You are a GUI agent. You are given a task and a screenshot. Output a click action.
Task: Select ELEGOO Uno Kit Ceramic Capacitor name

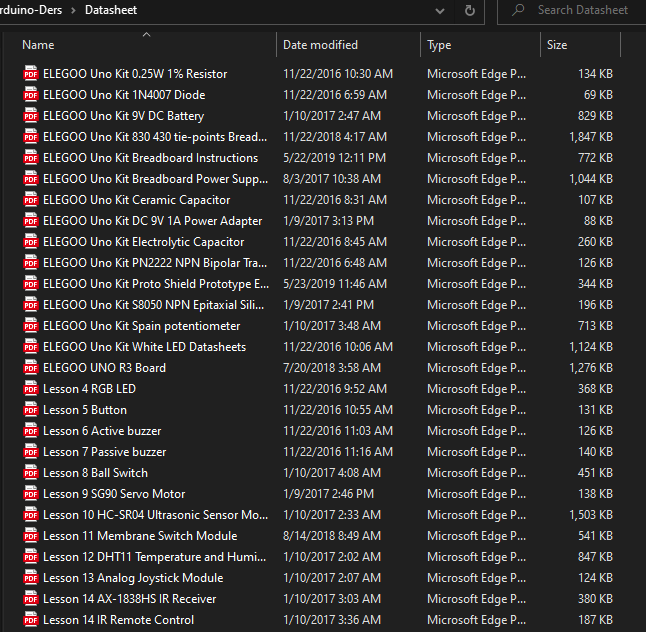click(136, 200)
